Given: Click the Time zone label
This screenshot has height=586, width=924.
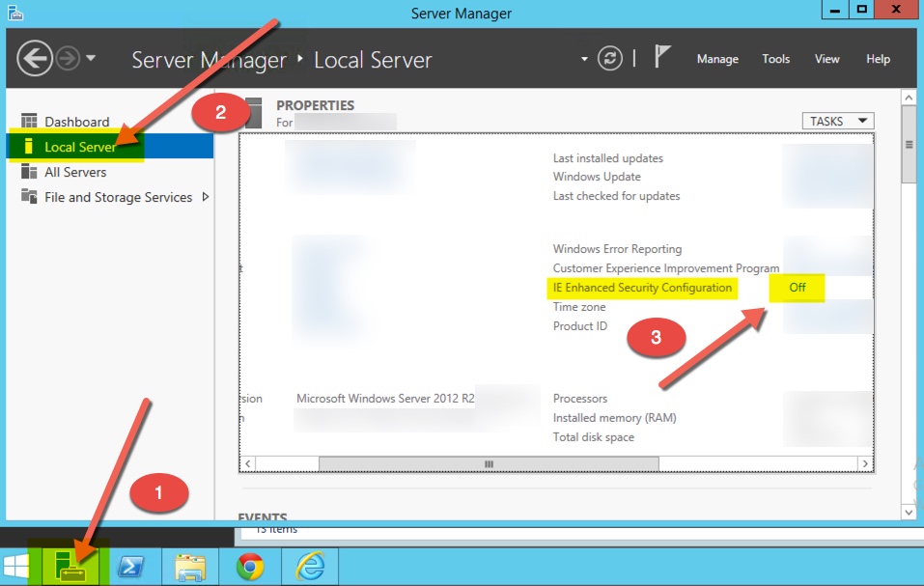Looking at the screenshot, I should [x=579, y=307].
